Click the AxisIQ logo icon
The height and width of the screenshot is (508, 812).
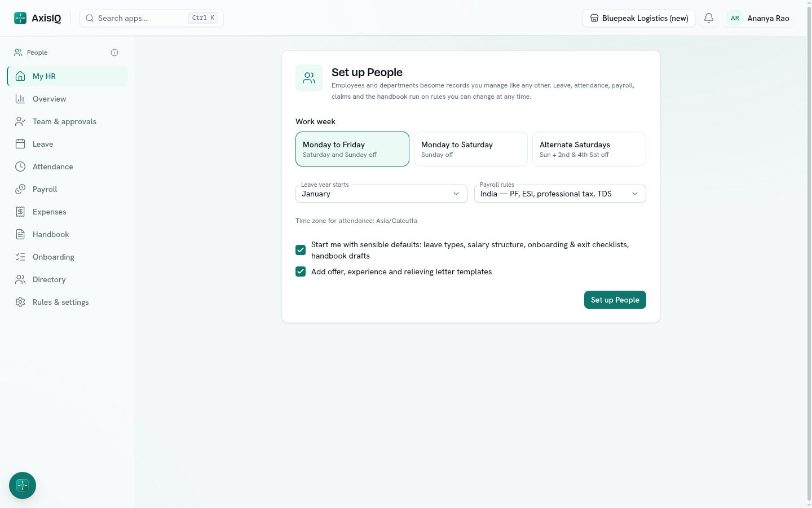(20, 18)
